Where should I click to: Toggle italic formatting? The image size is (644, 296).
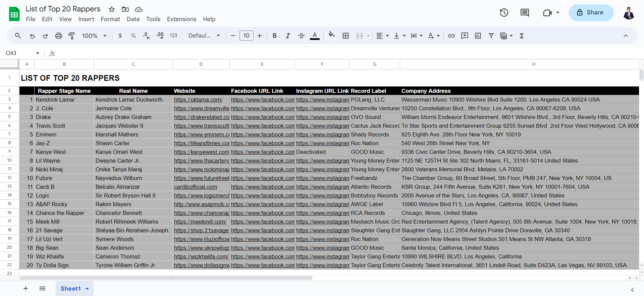(x=288, y=36)
